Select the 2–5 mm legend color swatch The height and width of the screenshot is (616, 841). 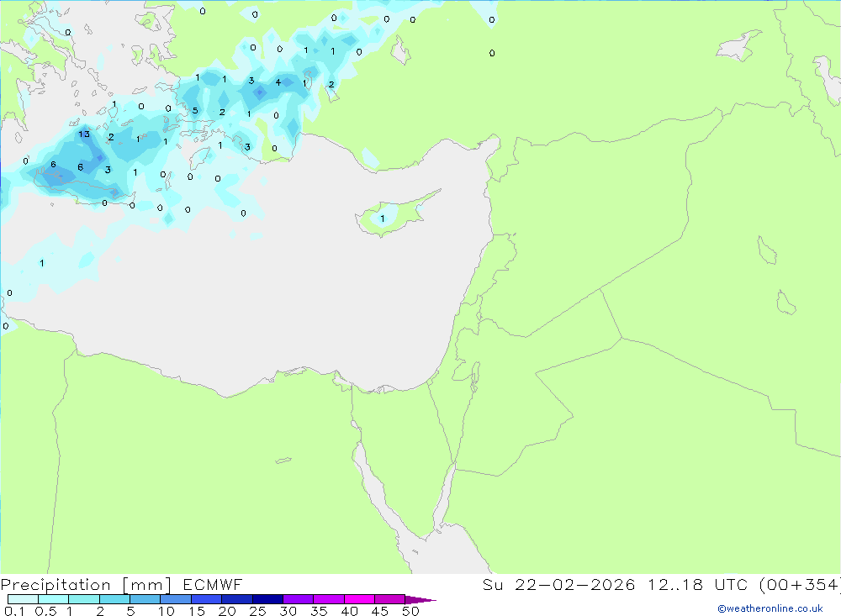(x=114, y=599)
